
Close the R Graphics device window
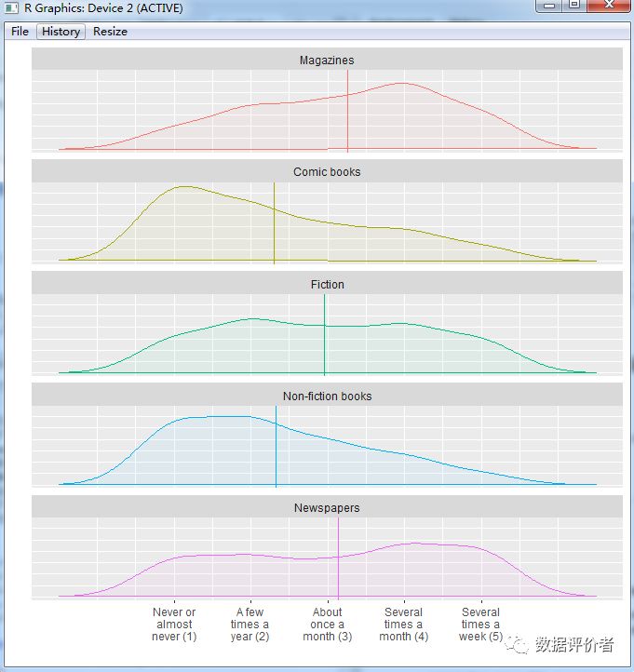(x=608, y=7)
